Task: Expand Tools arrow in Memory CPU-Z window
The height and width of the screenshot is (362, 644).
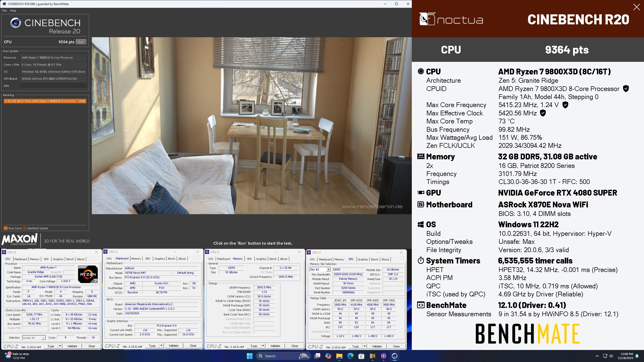Action: point(263,346)
